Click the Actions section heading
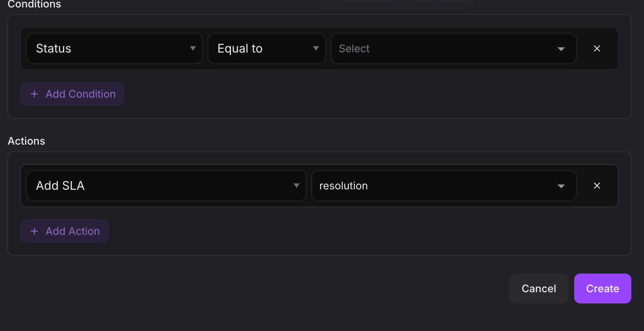The width and height of the screenshot is (644, 331). (x=26, y=141)
